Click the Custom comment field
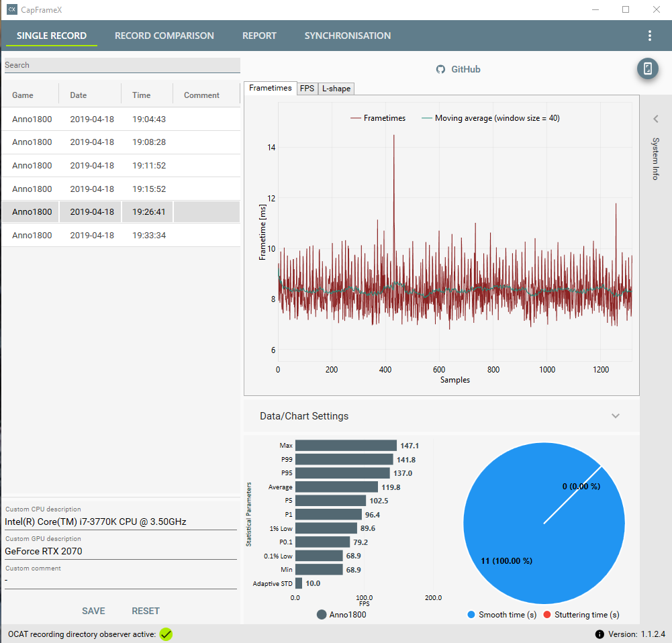 pos(120,581)
